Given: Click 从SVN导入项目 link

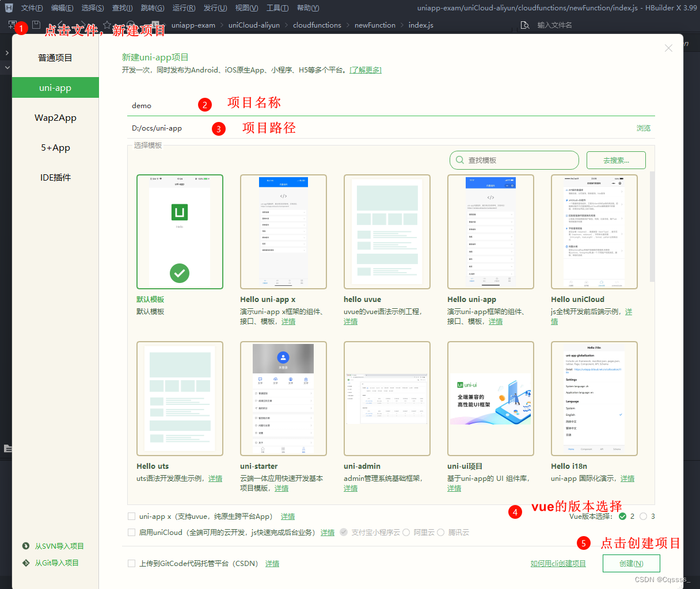Looking at the screenshot, I should [x=59, y=546].
